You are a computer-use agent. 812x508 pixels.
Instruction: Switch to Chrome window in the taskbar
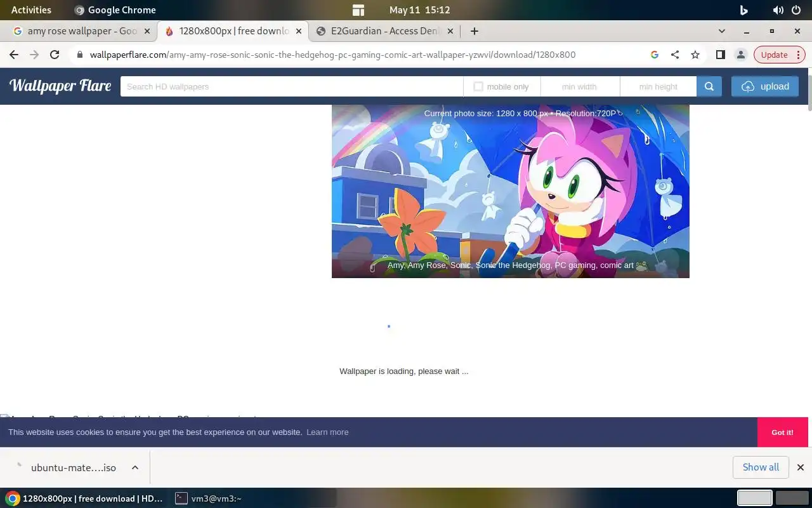click(84, 498)
